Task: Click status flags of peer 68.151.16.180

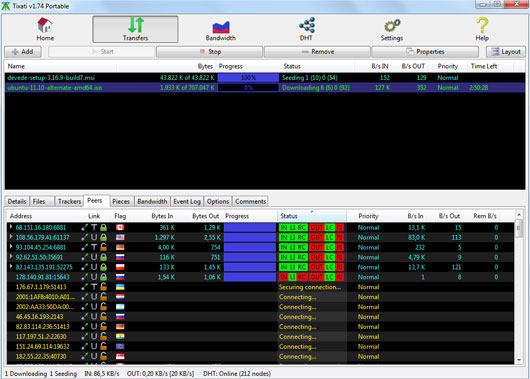Action: pyautogui.click(x=311, y=228)
